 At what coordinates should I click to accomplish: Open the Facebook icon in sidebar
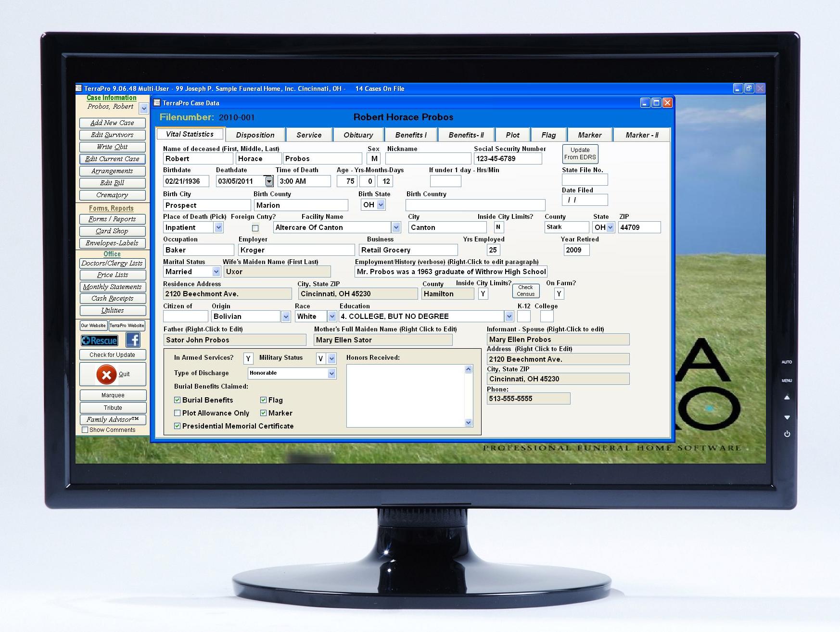[x=133, y=340]
